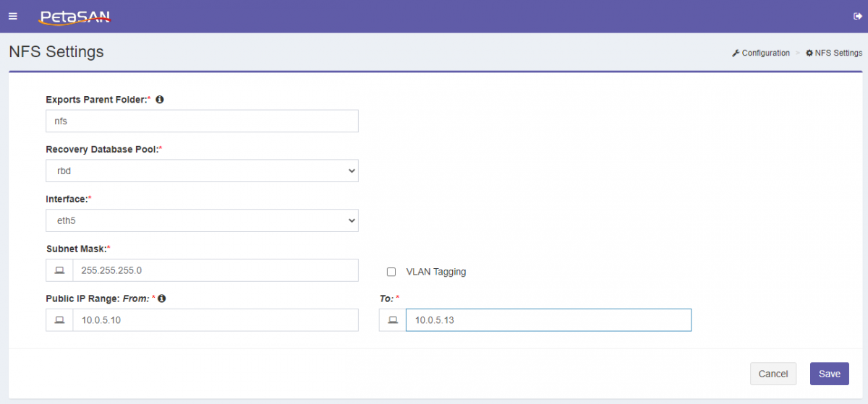Click the PetaSAN logo

click(x=75, y=17)
